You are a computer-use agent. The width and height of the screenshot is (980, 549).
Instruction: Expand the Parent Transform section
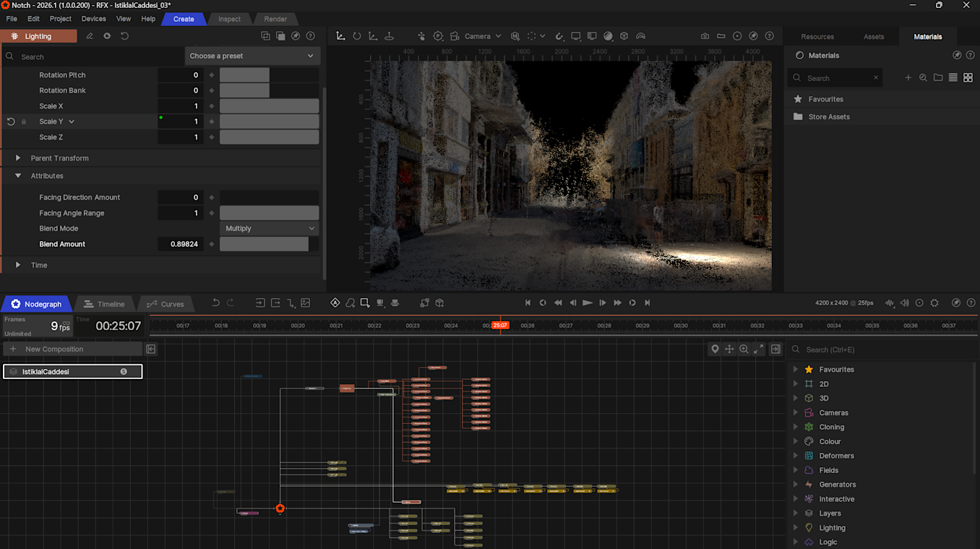coord(18,158)
